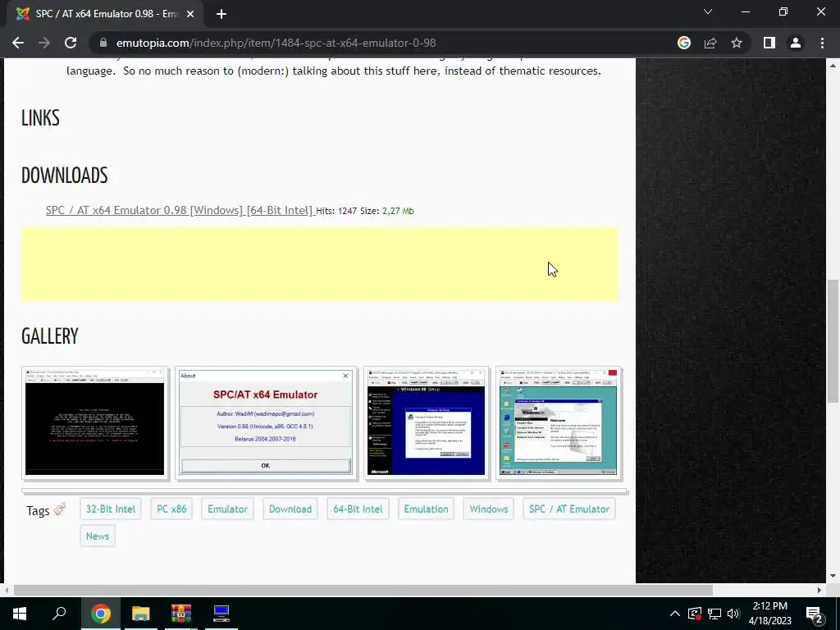
Task: Click the address bar URL
Action: coord(276,43)
